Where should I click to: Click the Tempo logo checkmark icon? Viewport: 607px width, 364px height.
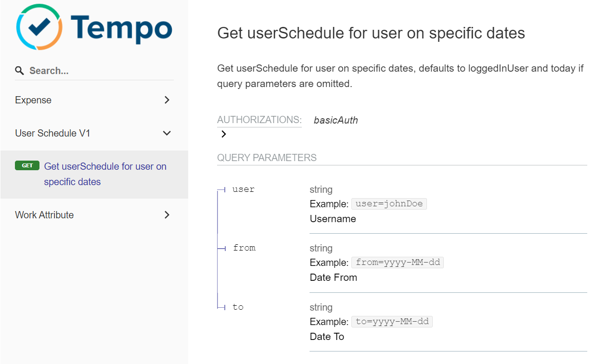pos(39,26)
